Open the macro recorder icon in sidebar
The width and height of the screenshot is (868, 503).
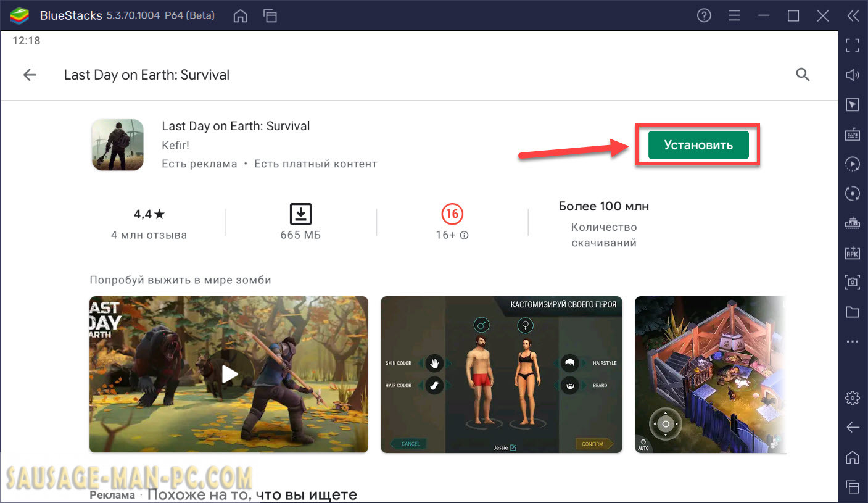pos(853,164)
